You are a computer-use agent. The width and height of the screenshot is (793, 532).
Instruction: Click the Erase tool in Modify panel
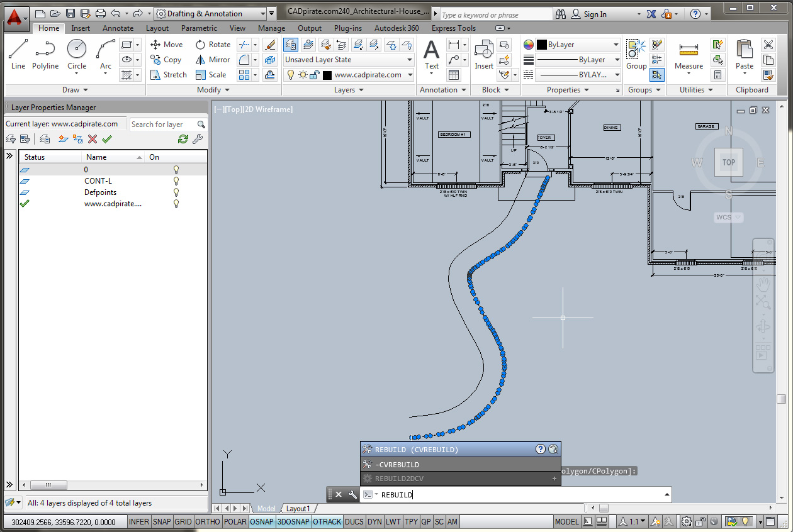(270, 45)
